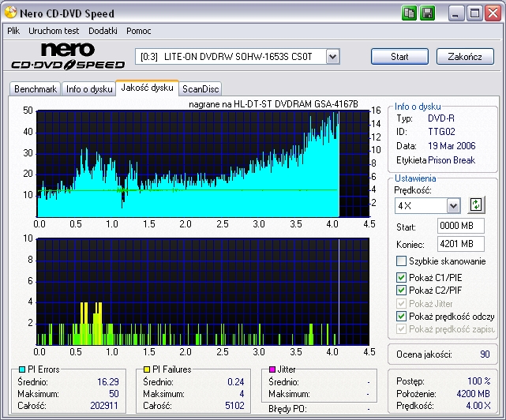Switch to the ScanDisc tab
Viewport: 506px width, 420px height.
click(x=201, y=88)
